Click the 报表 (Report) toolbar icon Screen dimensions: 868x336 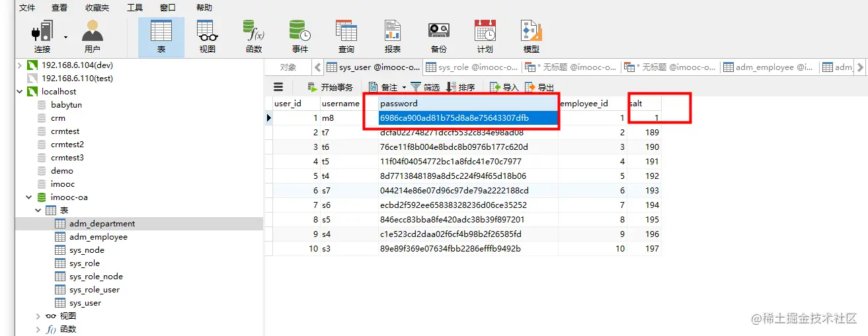coord(393,36)
